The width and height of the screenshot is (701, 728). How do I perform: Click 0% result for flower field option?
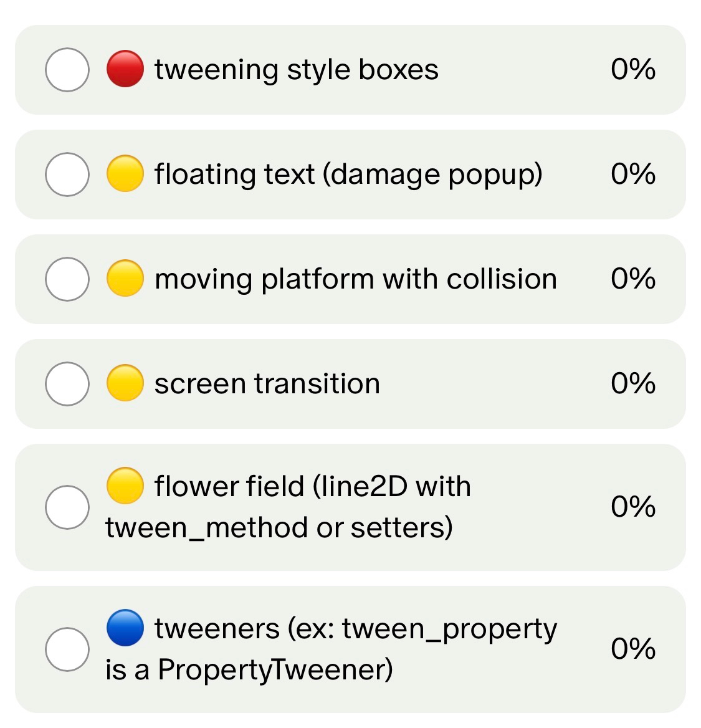pos(633,507)
